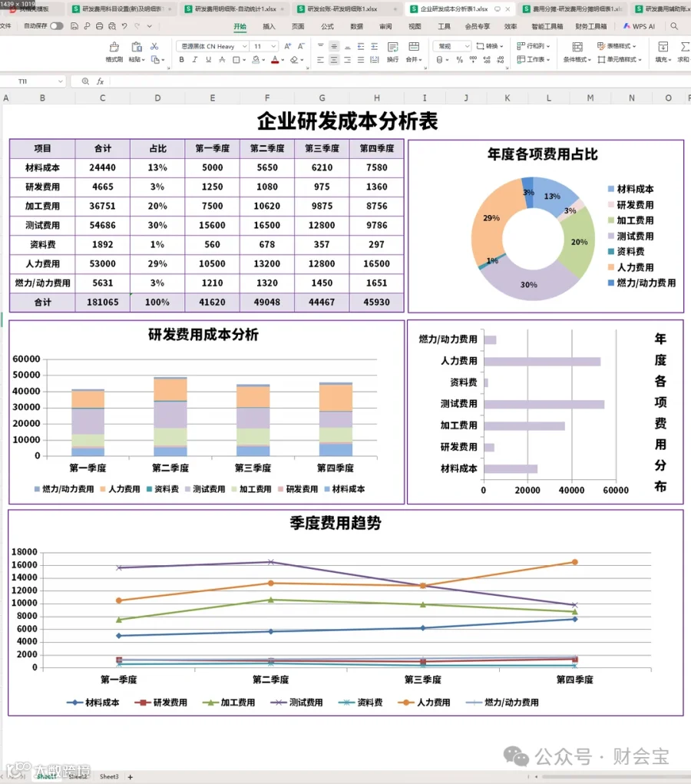Viewport: 691px width, 784px height.
Task: Toggle the 自动保存 auto-save switch
Action: tap(57, 26)
